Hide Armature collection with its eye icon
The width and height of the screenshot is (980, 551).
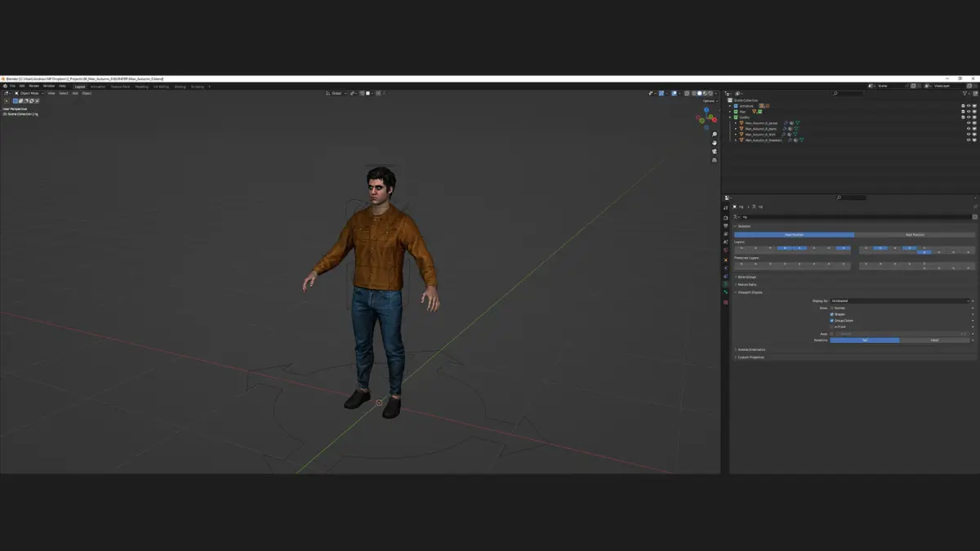click(x=969, y=106)
